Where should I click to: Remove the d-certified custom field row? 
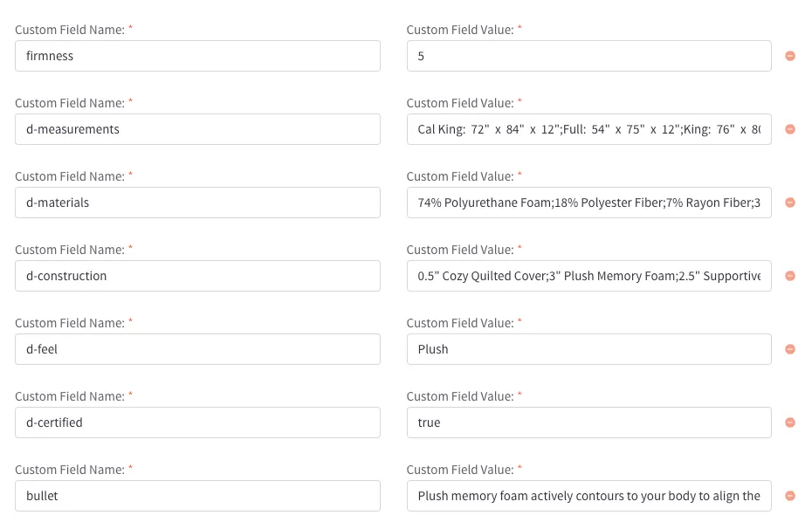pyautogui.click(x=790, y=422)
